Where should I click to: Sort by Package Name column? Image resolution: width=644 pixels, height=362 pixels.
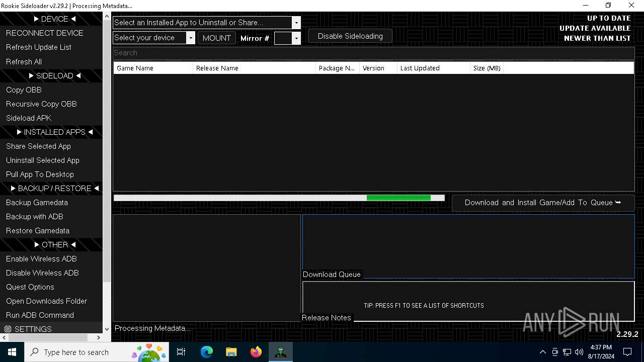[x=337, y=68]
